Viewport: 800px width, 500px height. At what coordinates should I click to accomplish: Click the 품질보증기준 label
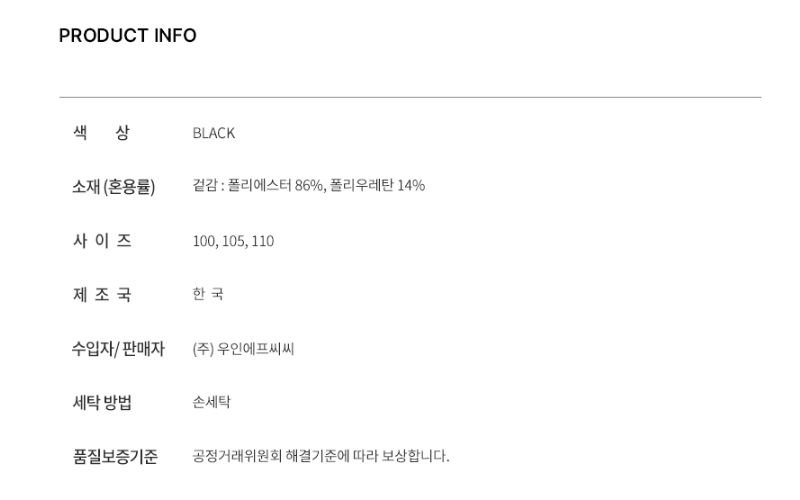115,457
